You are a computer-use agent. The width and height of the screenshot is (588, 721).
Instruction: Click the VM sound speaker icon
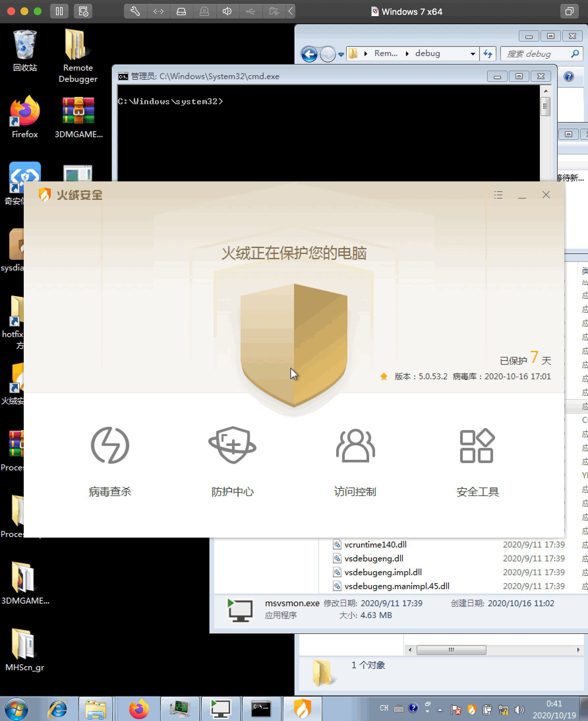pyautogui.click(x=227, y=12)
